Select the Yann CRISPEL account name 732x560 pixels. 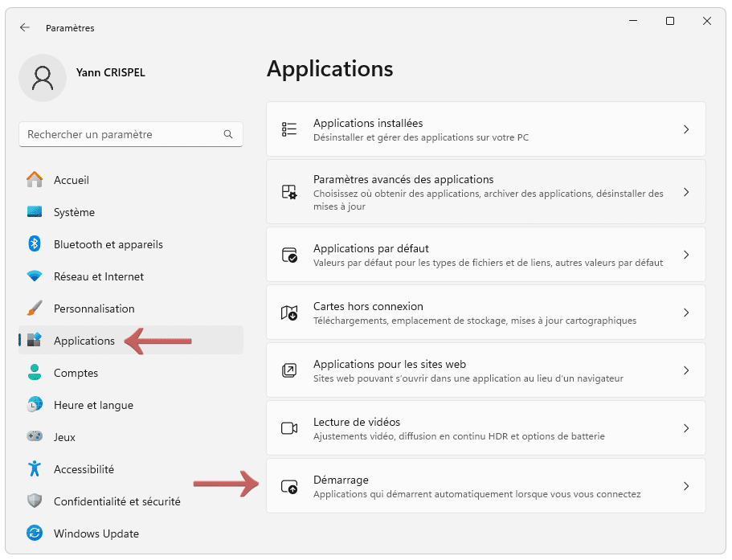(x=111, y=72)
